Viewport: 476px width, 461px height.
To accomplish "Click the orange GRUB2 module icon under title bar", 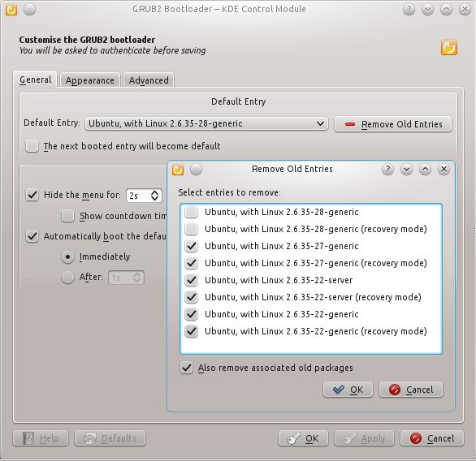I will point(448,47).
